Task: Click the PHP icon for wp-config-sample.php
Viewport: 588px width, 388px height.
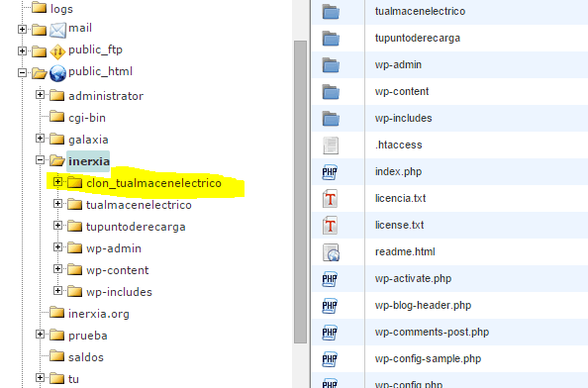Action: point(330,359)
